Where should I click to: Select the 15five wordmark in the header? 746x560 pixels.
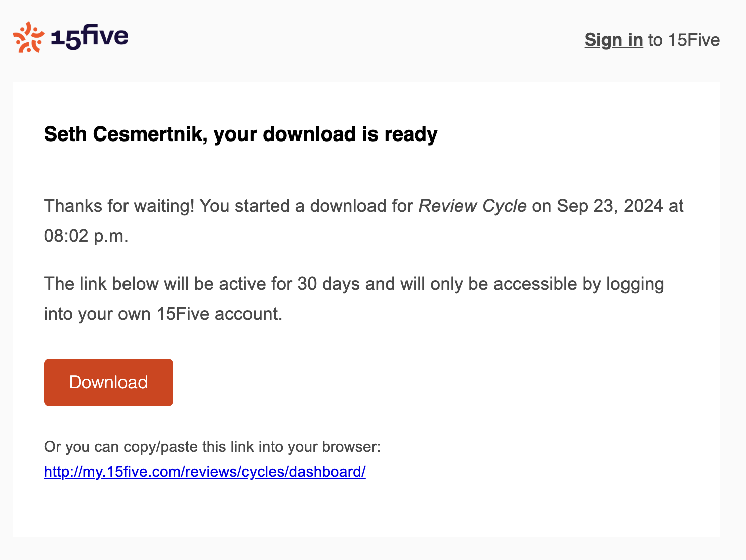[90, 36]
